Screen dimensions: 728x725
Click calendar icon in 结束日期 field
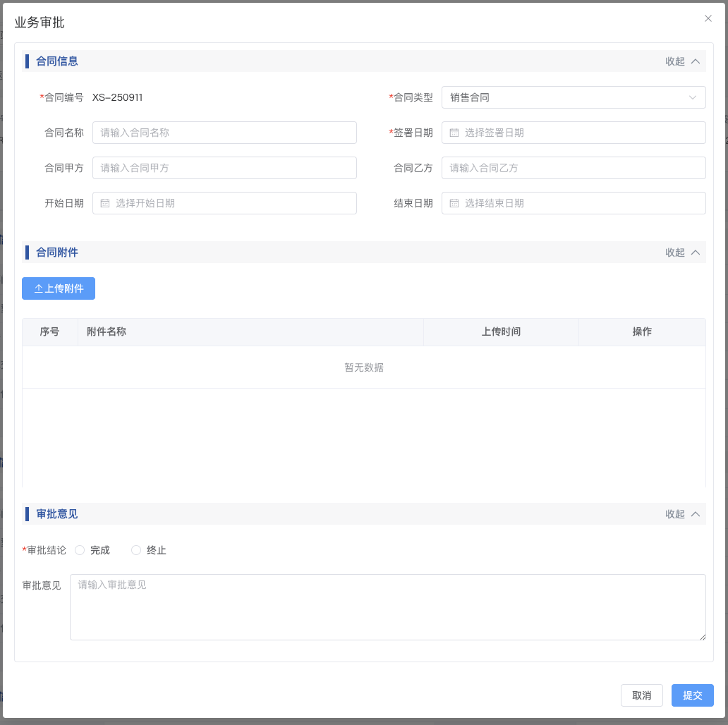454,203
